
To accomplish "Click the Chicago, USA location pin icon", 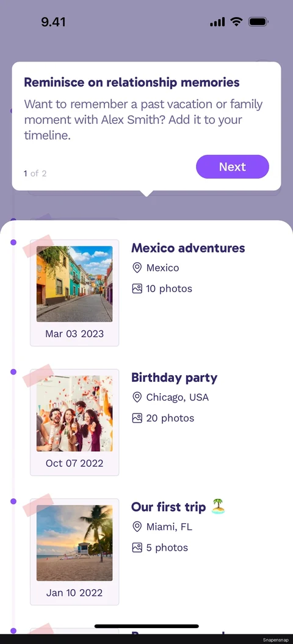I will 137,397.
